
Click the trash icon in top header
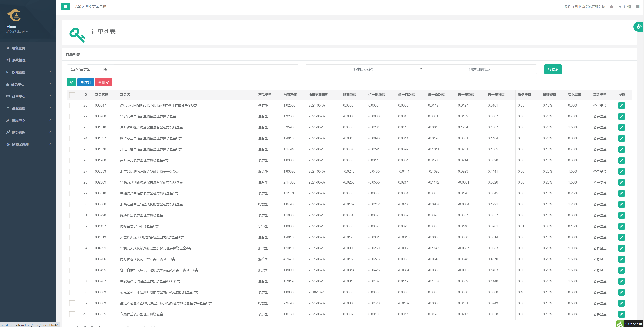pyautogui.click(x=611, y=7)
